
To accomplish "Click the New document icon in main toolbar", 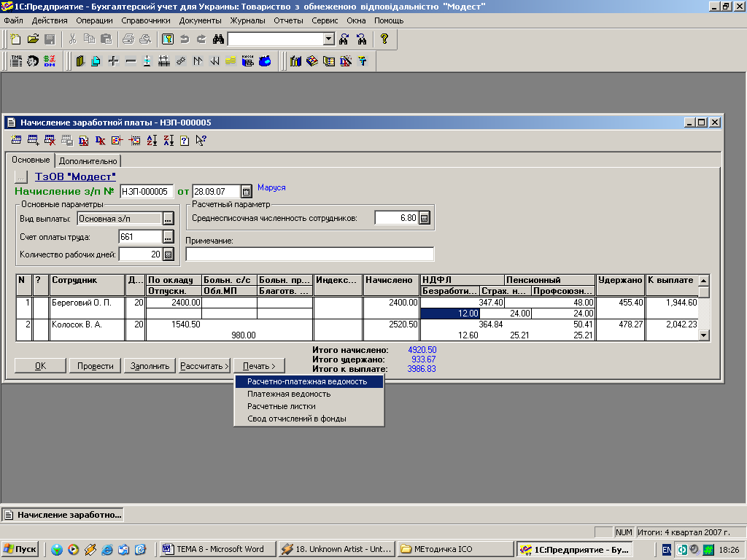I will (x=16, y=39).
